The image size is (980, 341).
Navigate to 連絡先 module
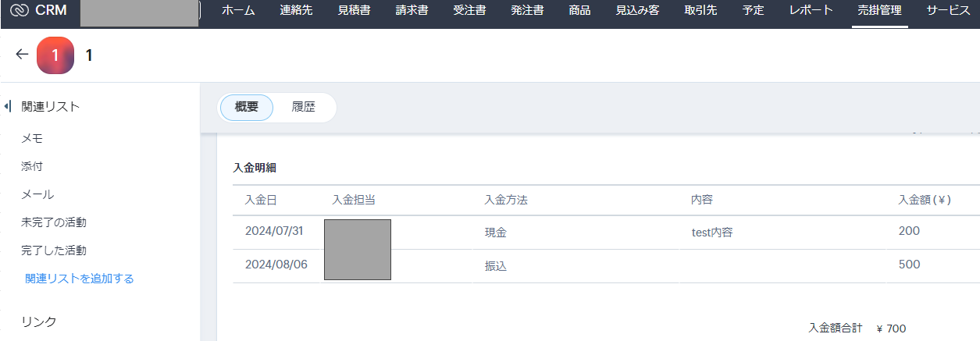[296, 11]
